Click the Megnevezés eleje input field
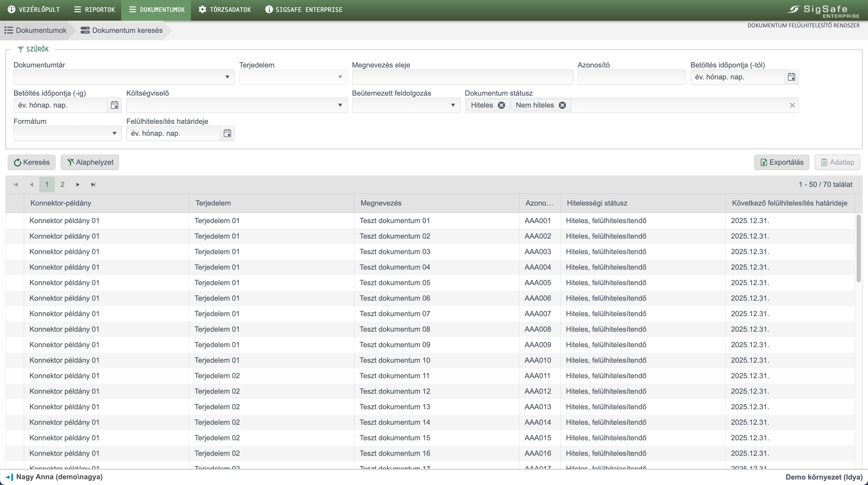 pos(462,77)
